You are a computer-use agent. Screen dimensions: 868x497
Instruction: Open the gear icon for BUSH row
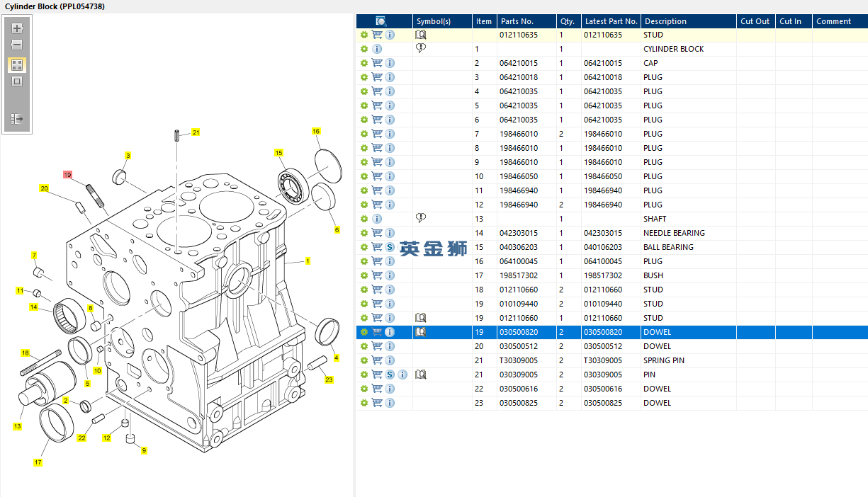pyautogui.click(x=364, y=275)
